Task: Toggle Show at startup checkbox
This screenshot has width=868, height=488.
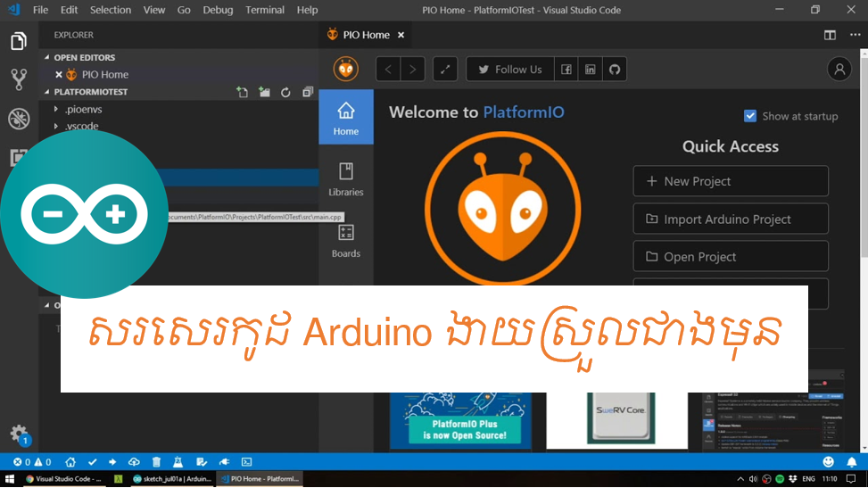Action: point(750,116)
